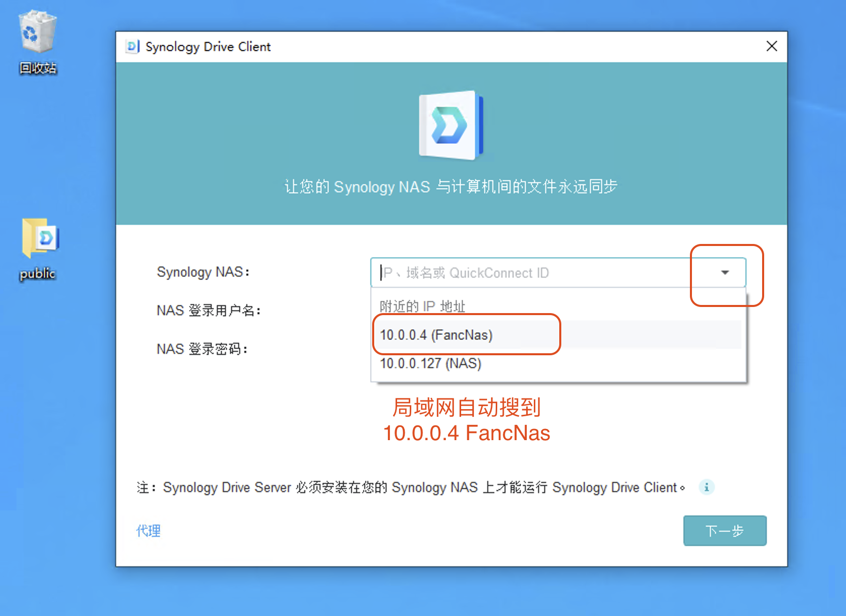Click the NAS 登录用户名 label
846x616 pixels.
coord(208,310)
